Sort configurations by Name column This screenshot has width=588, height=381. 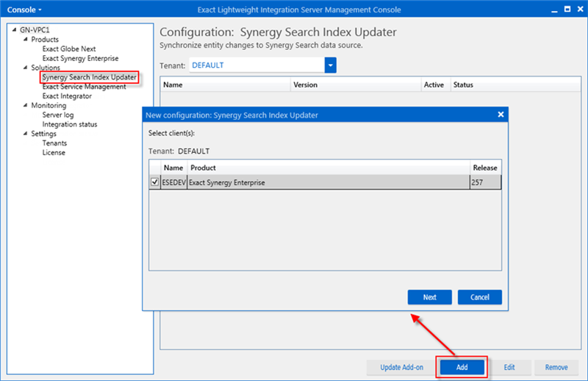point(226,85)
